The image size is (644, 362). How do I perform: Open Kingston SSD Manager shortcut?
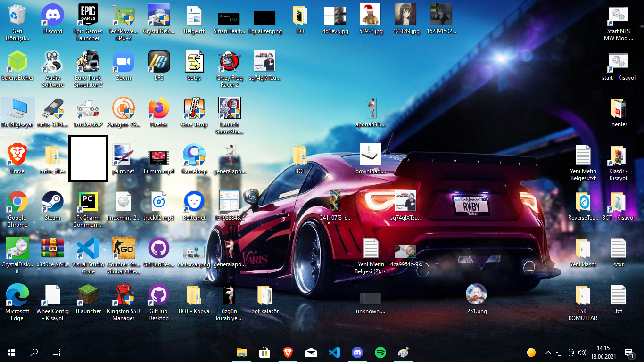(124, 302)
